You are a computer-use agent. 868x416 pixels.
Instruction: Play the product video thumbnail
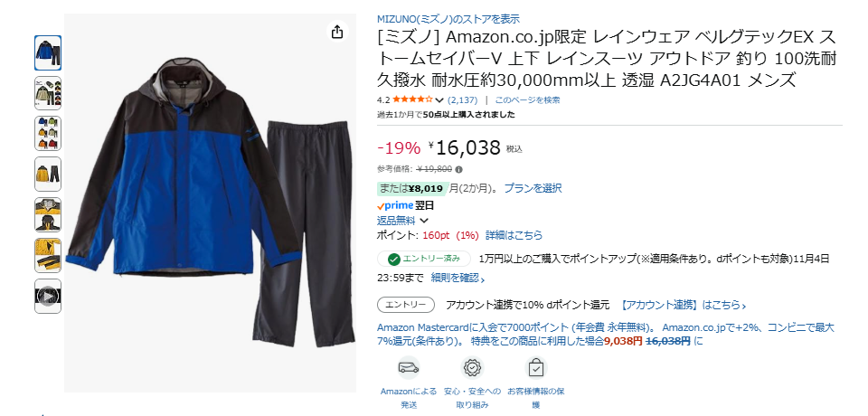coord(48,297)
